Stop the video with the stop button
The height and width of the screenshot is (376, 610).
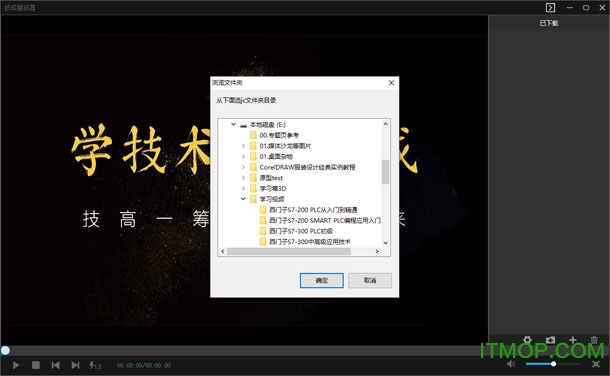(x=36, y=365)
